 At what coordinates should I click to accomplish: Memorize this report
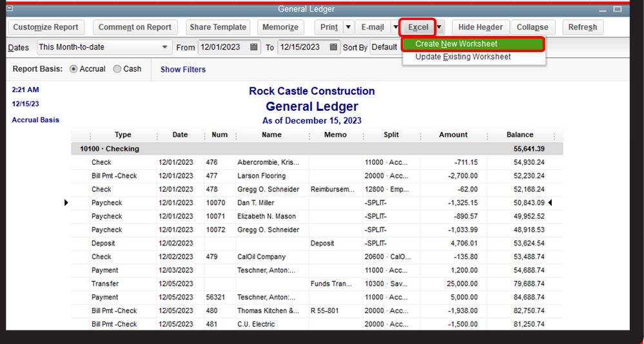coord(280,27)
